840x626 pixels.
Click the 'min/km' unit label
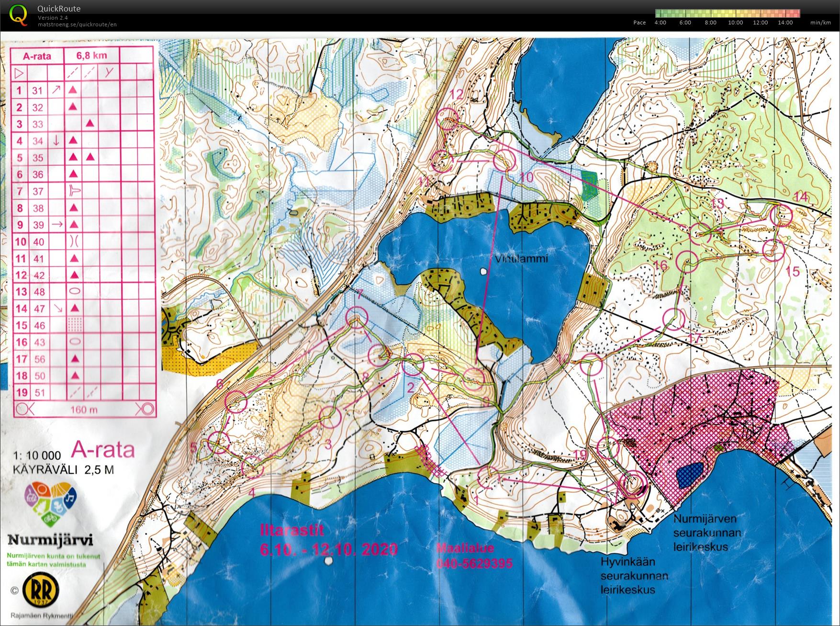tap(820, 23)
